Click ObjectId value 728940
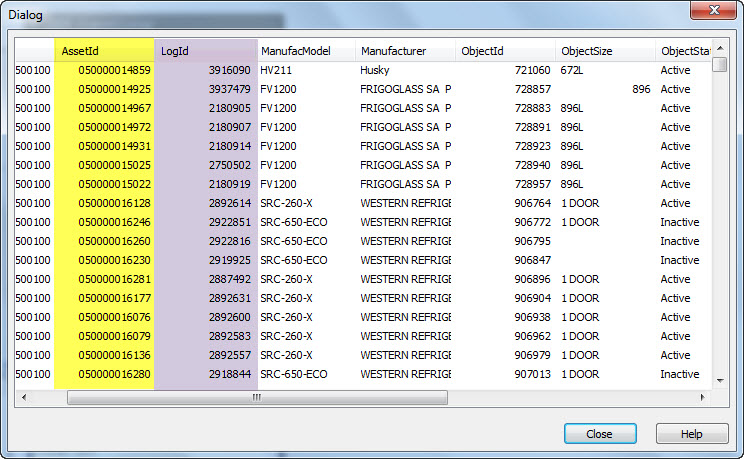The width and height of the screenshot is (744, 459). (x=532, y=165)
